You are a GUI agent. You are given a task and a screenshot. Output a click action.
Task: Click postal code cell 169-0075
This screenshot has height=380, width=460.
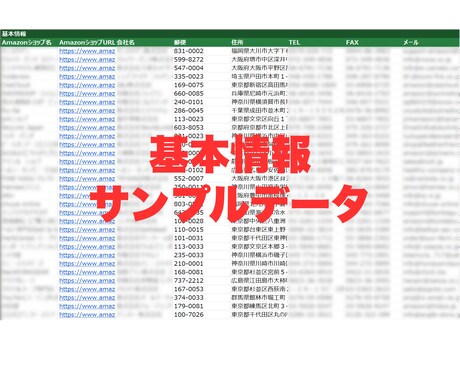point(189,85)
